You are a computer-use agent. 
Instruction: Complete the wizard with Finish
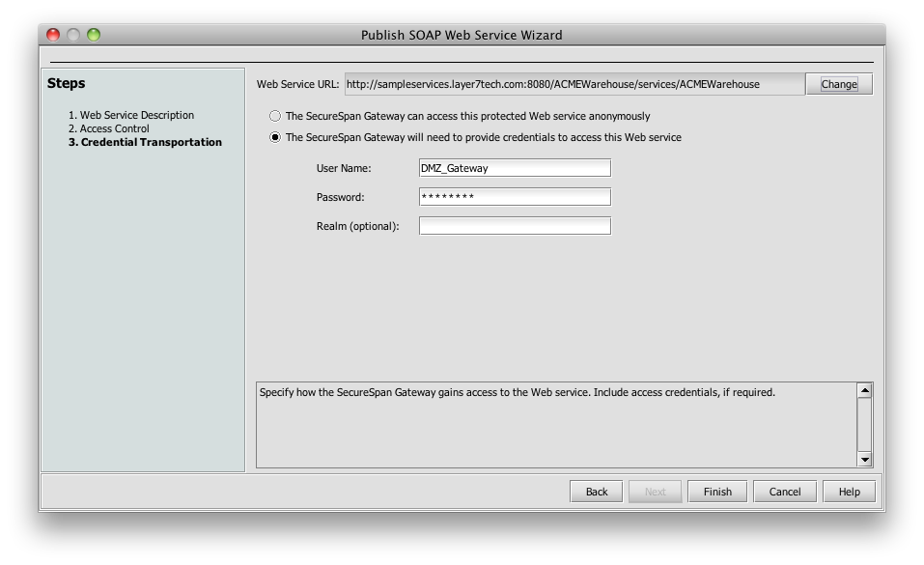717,492
